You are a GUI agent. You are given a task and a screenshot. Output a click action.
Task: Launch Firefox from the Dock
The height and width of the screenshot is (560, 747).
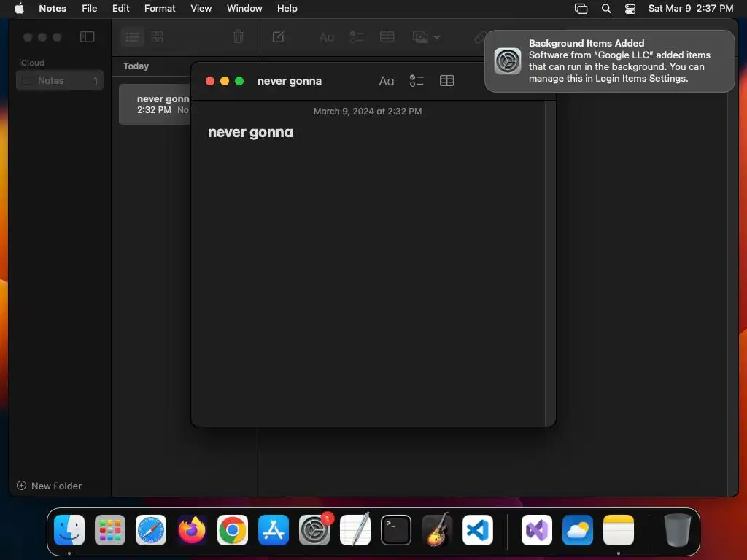click(x=192, y=530)
